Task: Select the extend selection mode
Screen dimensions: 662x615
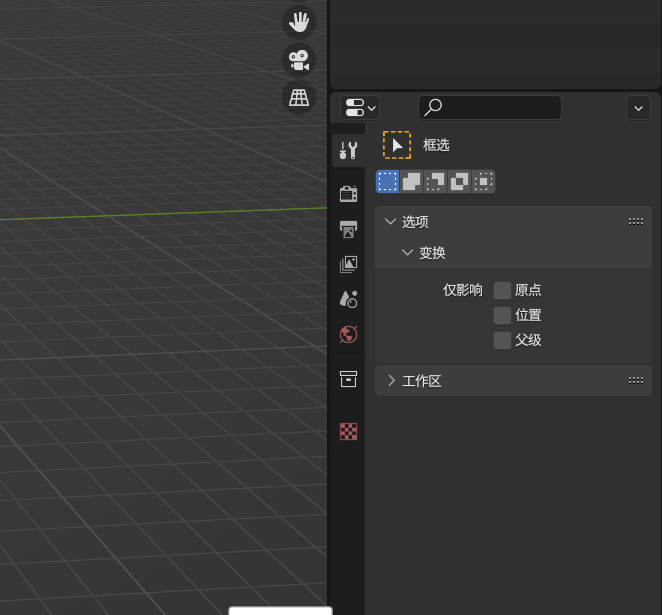Action: click(x=411, y=182)
